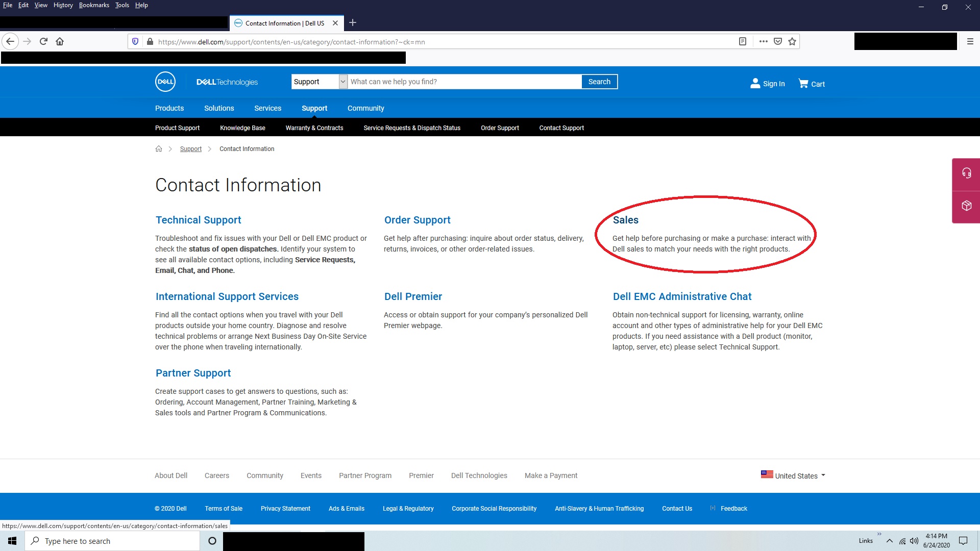The width and height of the screenshot is (980, 551).
Task: Select the Services nav item
Action: 268,108
